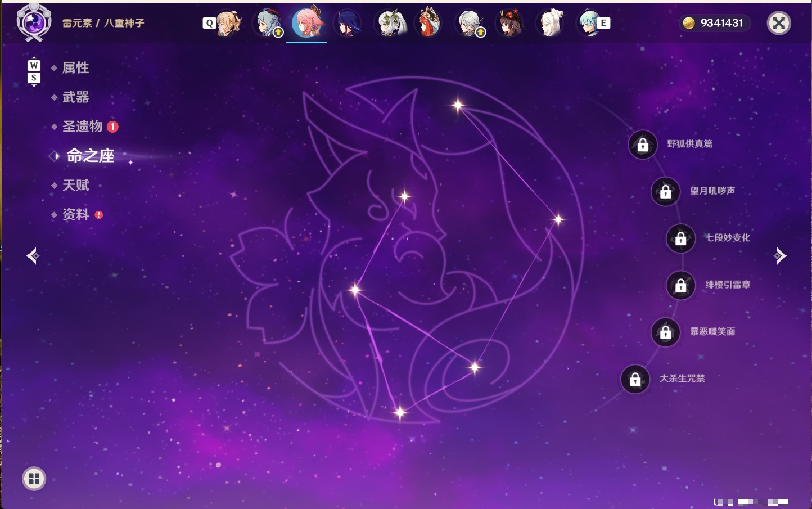Image resolution: width=812 pixels, height=509 pixels.
Task: Select the brown-haired portrait with red-flower hat
Action: pos(510,23)
